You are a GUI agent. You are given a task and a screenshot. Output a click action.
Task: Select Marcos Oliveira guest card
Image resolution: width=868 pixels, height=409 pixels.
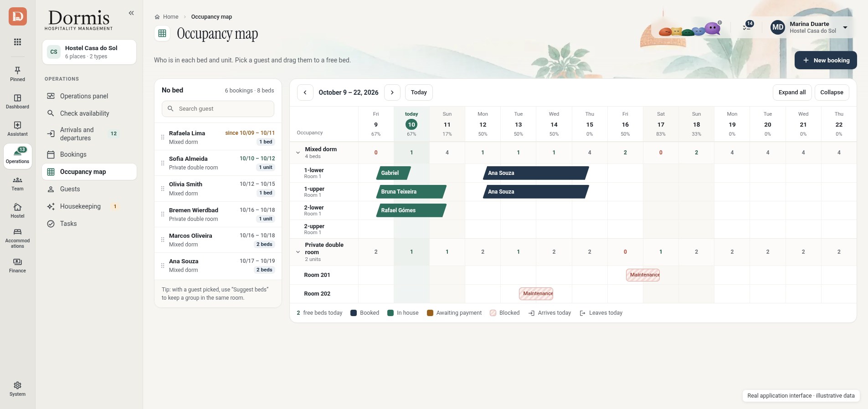point(218,240)
